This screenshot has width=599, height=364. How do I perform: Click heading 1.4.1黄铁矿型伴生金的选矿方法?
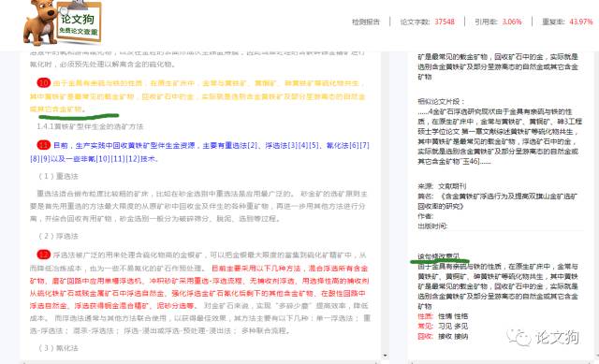(90, 126)
